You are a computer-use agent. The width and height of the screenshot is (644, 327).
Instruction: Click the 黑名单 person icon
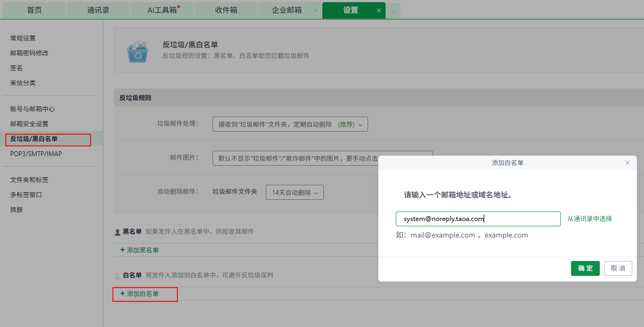[118, 232]
